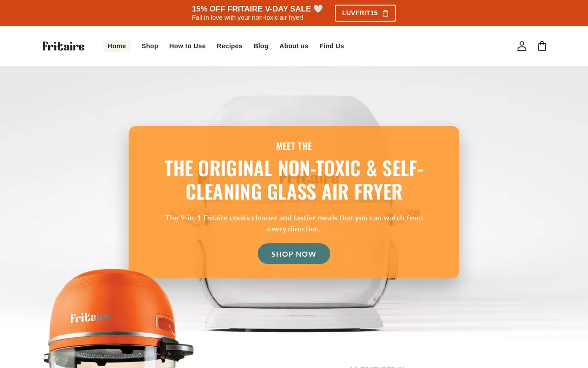The image size is (588, 368).
Task: Click the MEET THE subtitle text
Action: tap(294, 146)
